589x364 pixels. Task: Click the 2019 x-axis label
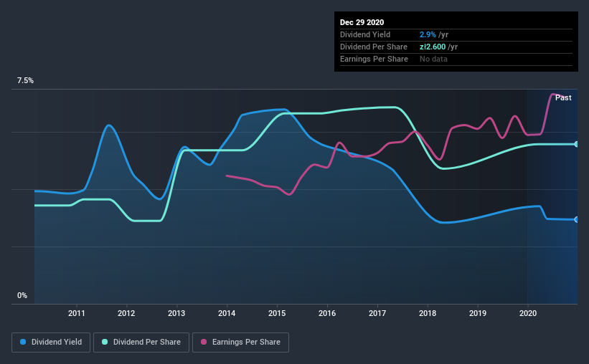[478, 313]
